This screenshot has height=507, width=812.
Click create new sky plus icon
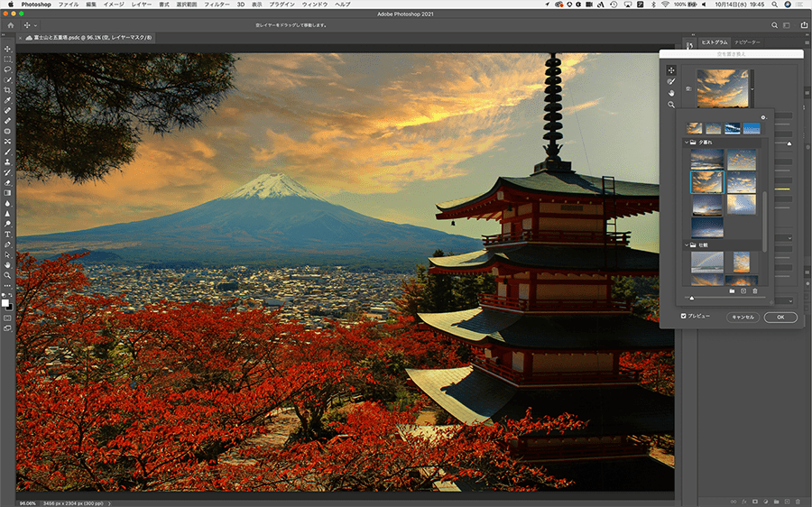(x=743, y=291)
